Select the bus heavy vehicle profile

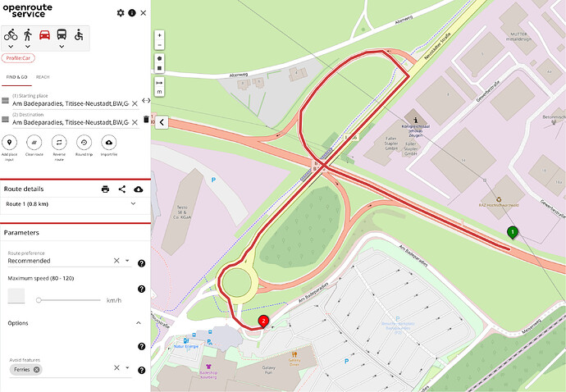coord(62,34)
